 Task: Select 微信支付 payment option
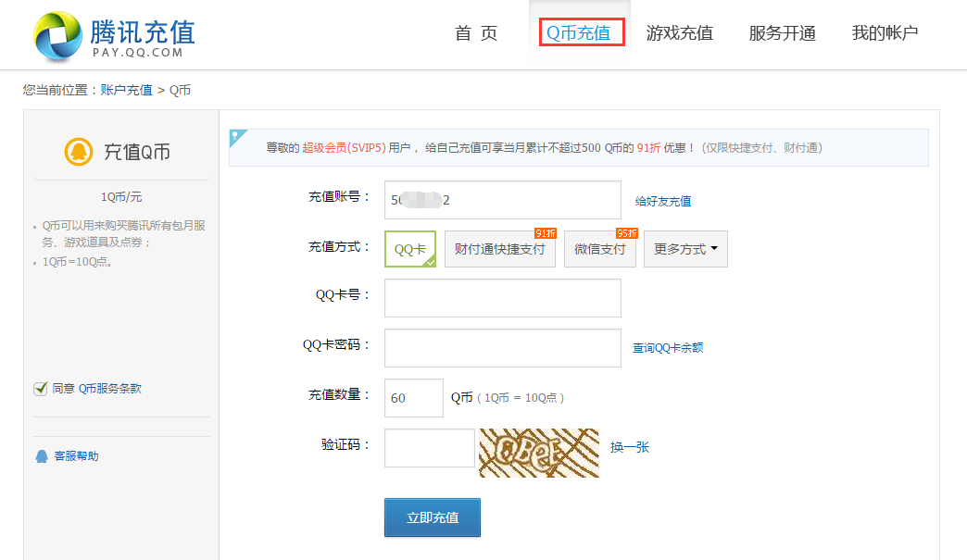click(599, 249)
